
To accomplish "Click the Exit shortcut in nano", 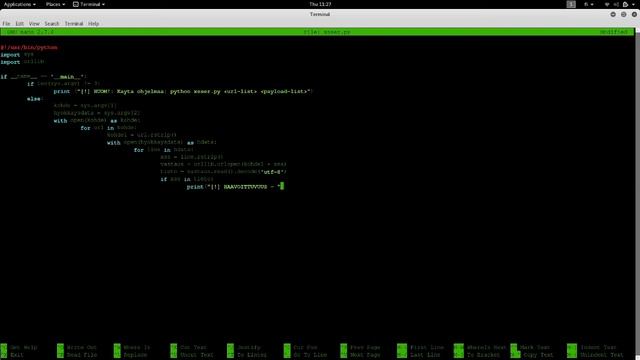I will [x=12, y=355].
